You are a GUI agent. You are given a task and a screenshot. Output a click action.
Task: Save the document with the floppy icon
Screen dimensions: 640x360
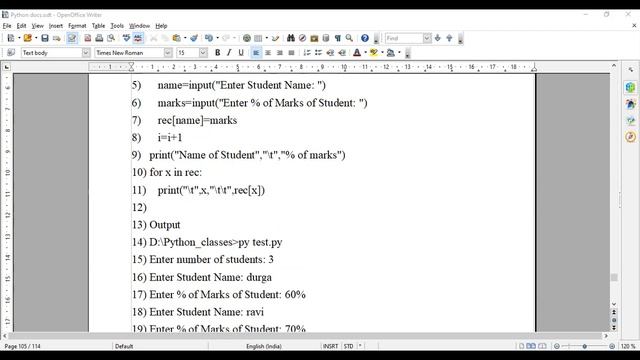pyautogui.click(x=45, y=38)
